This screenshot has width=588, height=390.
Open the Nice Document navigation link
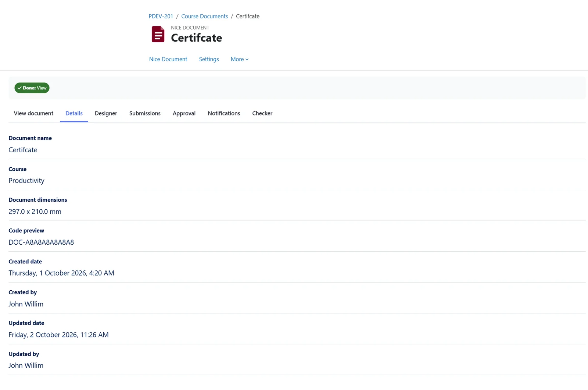168,59
